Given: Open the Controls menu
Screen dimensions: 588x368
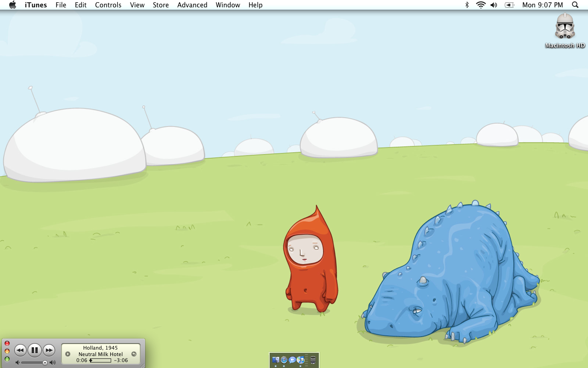Looking at the screenshot, I should click(108, 5).
